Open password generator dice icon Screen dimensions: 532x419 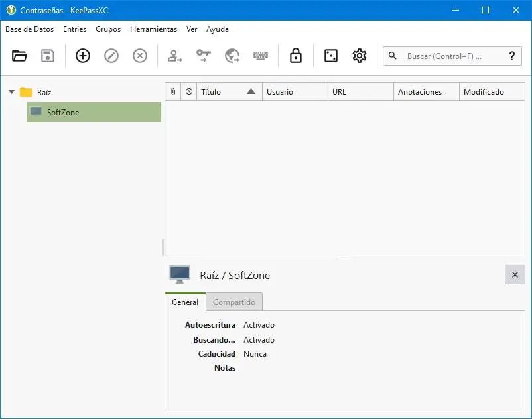(x=331, y=56)
